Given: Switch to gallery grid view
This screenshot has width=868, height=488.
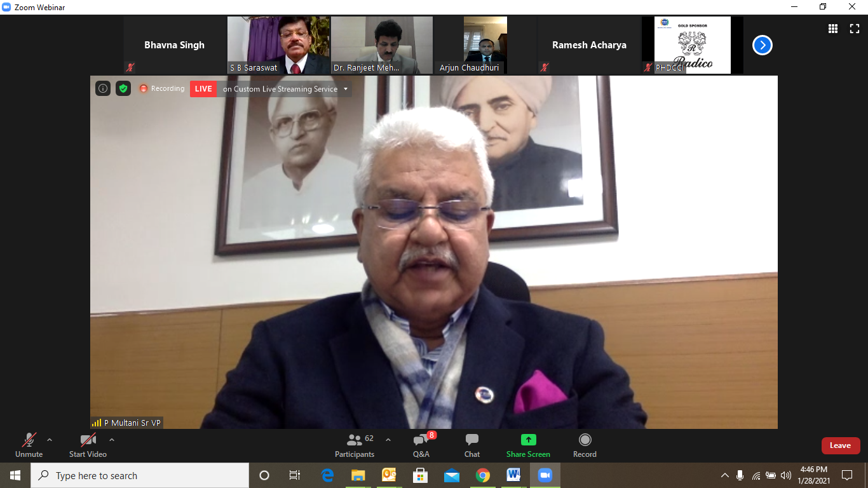Looking at the screenshot, I should coord(832,29).
